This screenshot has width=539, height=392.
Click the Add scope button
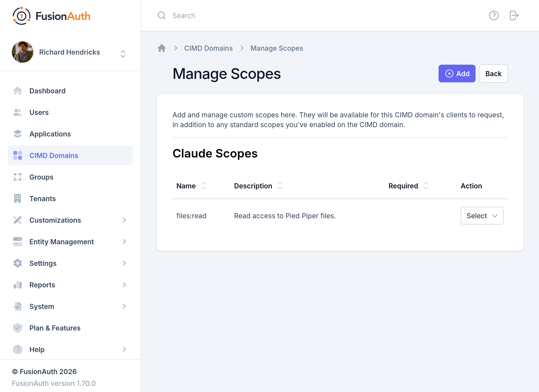click(x=457, y=73)
